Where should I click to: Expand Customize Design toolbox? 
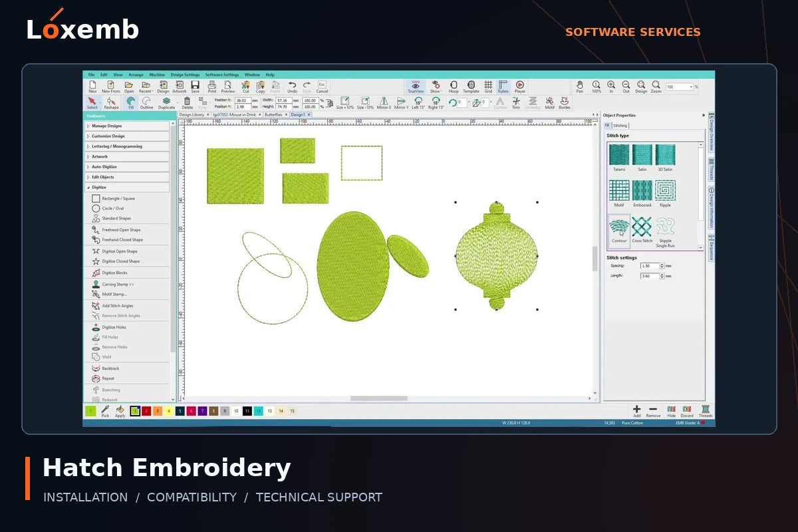126,136
